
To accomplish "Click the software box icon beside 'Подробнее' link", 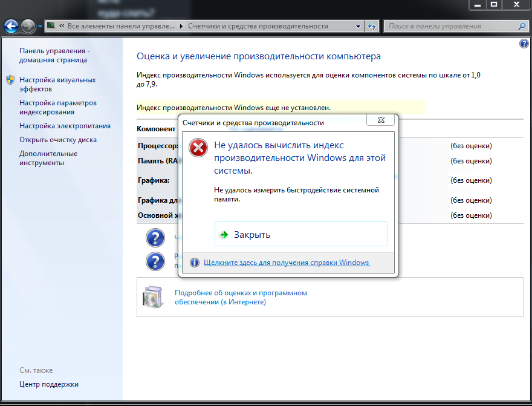I will click(x=153, y=297).
